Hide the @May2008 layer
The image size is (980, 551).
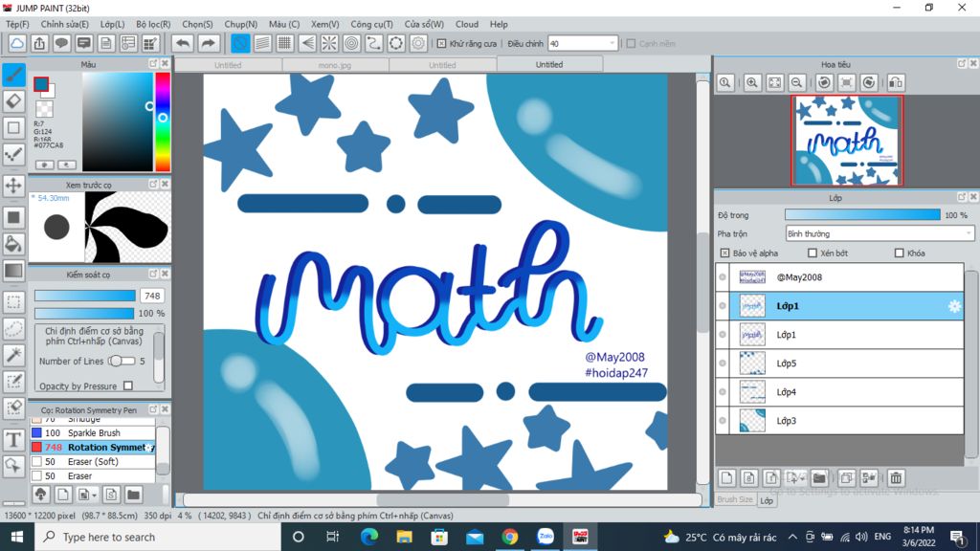point(723,277)
